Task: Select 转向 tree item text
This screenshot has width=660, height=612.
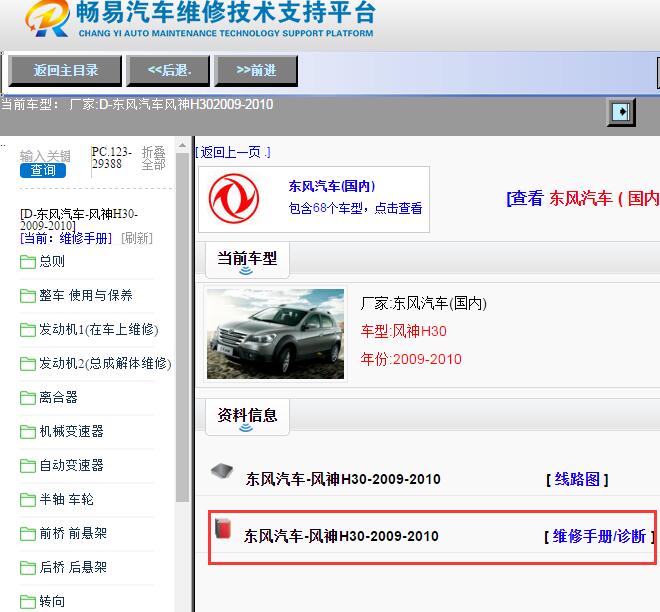Action: point(52,601)
